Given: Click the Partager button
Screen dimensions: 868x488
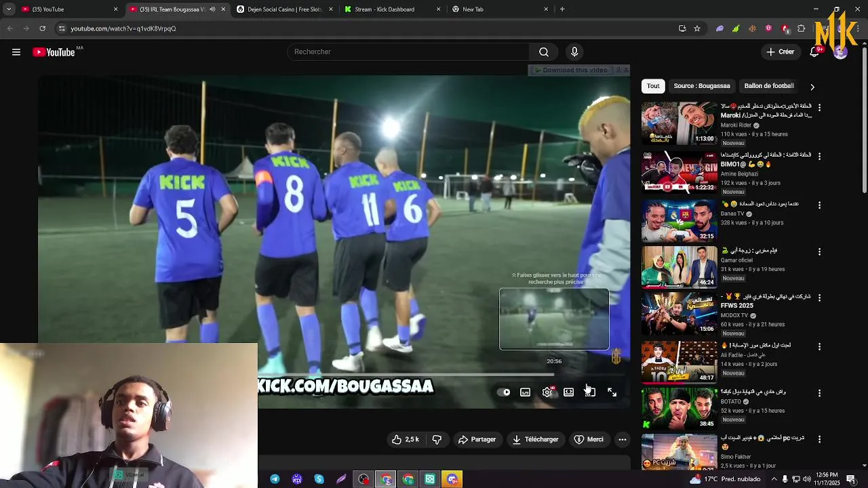Looking at the screenshot, I should pos(477,440).
